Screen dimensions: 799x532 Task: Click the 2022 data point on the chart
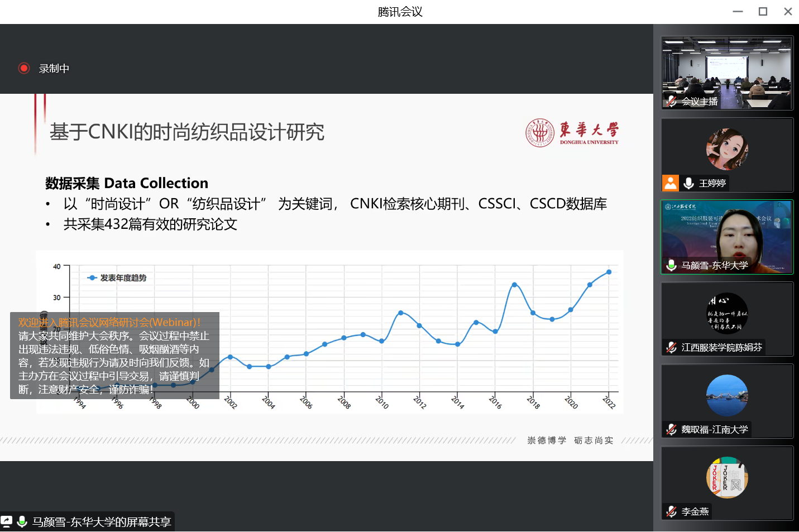click(x=609, y=272)
